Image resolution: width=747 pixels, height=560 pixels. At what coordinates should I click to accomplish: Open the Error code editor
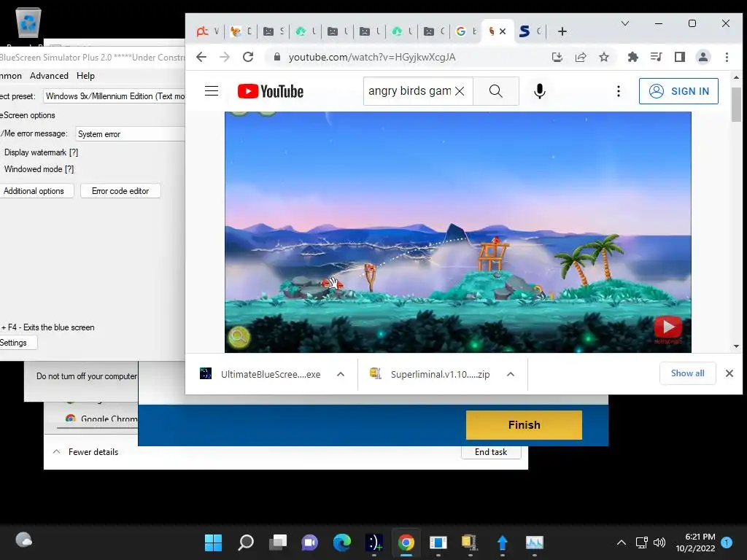click(x=120, y=191)
